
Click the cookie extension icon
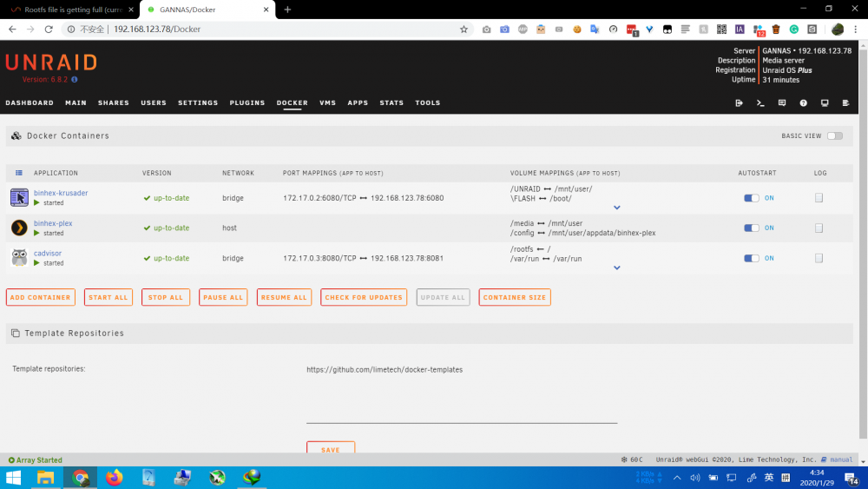[x=577, y=30]
